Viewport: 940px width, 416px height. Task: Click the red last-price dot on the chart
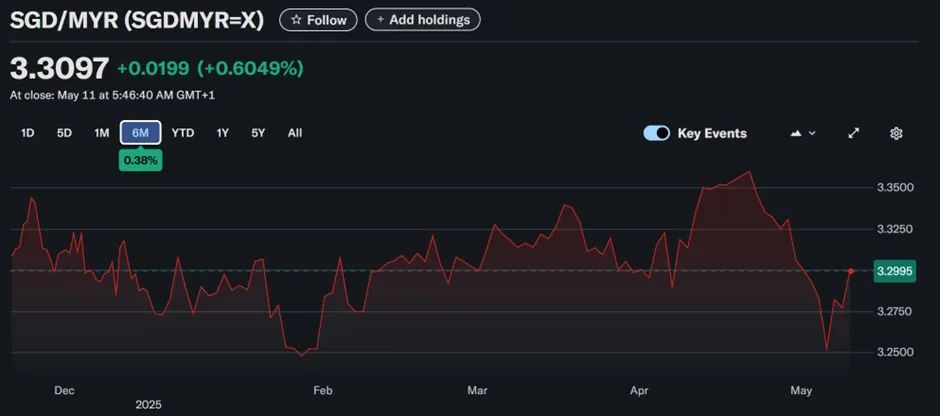pyautogui.click(x=851, y=271)
